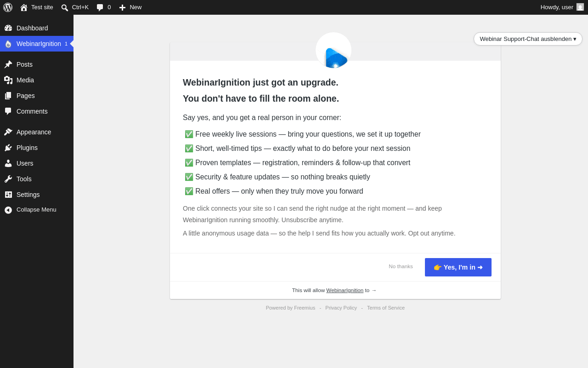Expand the permissions list 'This will allow'
The height and width of the screenshot is (368, 588).
click(x=334, y=290)
